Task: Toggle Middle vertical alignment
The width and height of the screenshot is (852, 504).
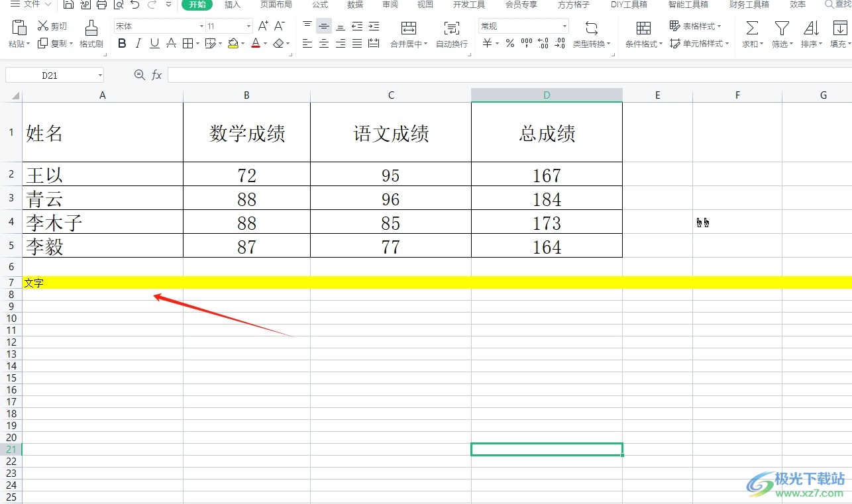Action: (324, 26)
